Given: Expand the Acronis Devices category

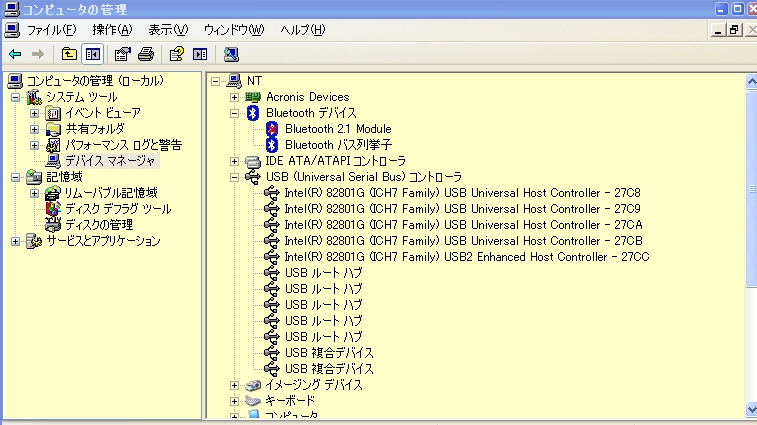Looking at the screenshot, I should pyautogui.click(x=234, y=97).
